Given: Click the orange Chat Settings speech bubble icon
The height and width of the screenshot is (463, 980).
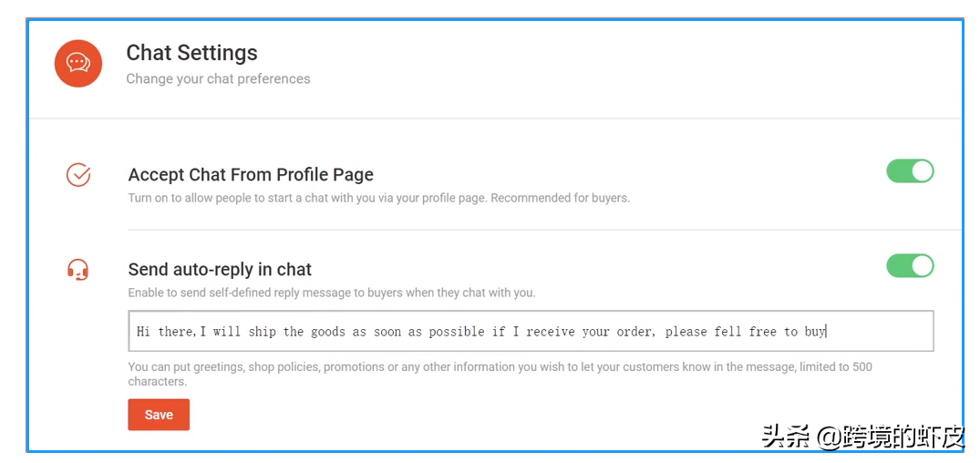Looking at the screenshot, I should [x=78, y=63].
